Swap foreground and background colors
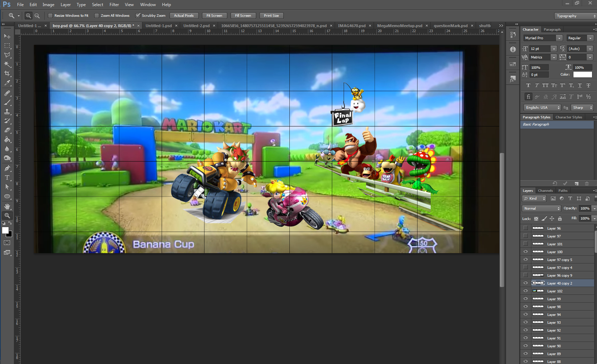The image size is (597, 364). click(x=10, y=223)
